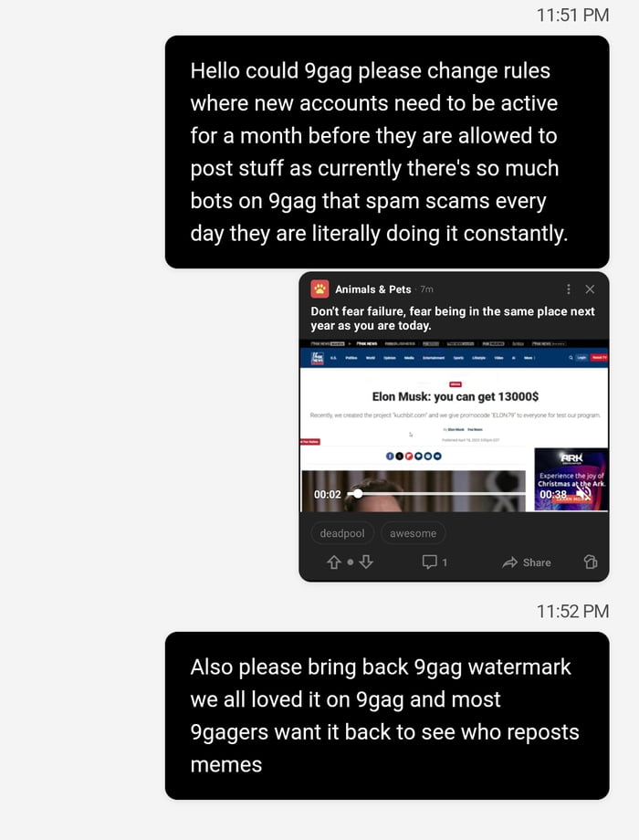Upvote the post with up arrow

point(334,562)
